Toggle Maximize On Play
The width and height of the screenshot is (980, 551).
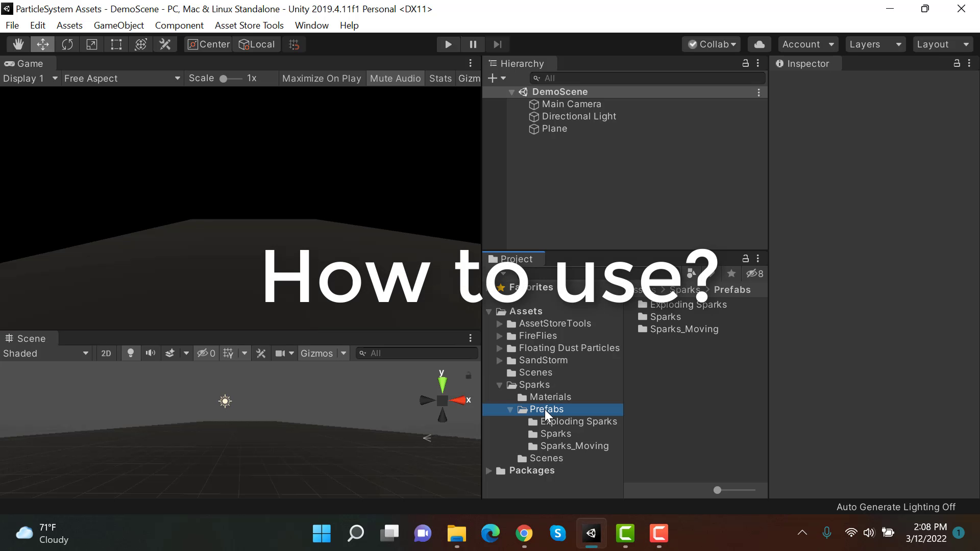tap(322, 79)
